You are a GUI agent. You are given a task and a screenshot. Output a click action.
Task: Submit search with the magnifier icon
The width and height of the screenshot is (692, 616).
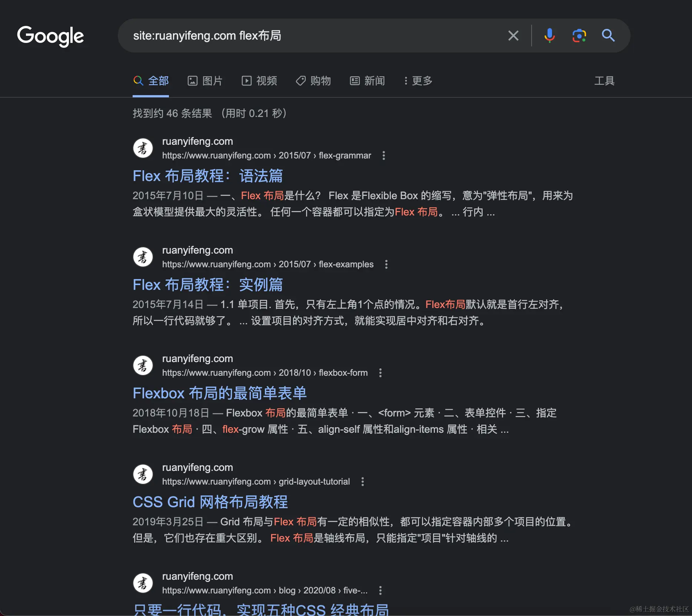tap(608, 36)
